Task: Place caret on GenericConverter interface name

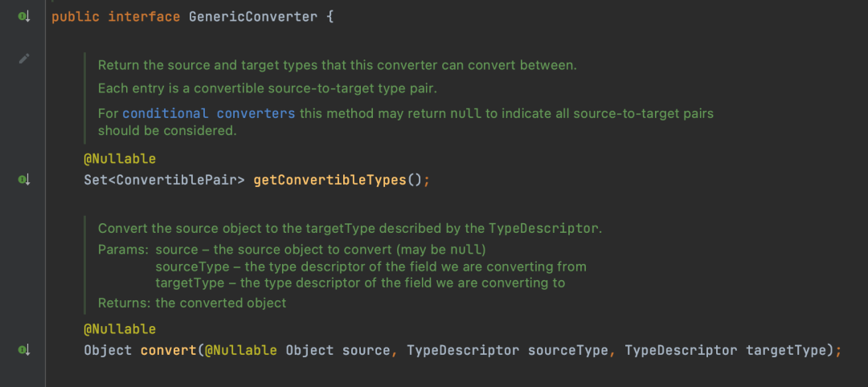Action: [x=253, y=17]
